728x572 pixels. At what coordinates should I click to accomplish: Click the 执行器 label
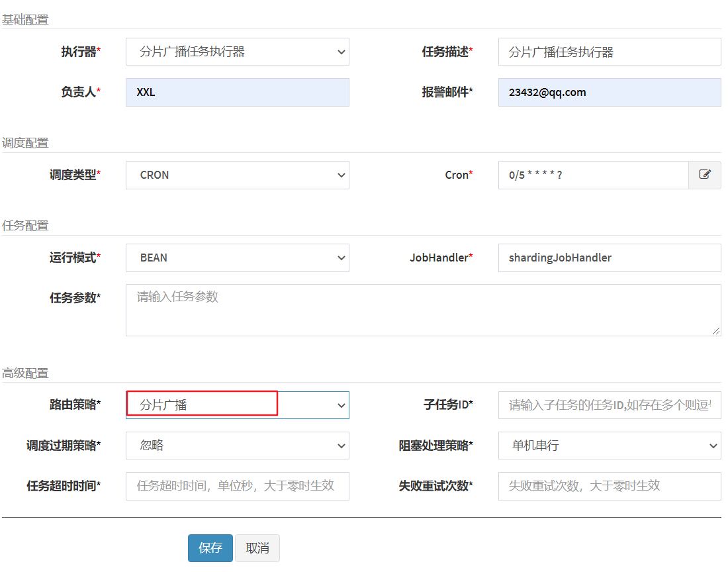(81, 52)
